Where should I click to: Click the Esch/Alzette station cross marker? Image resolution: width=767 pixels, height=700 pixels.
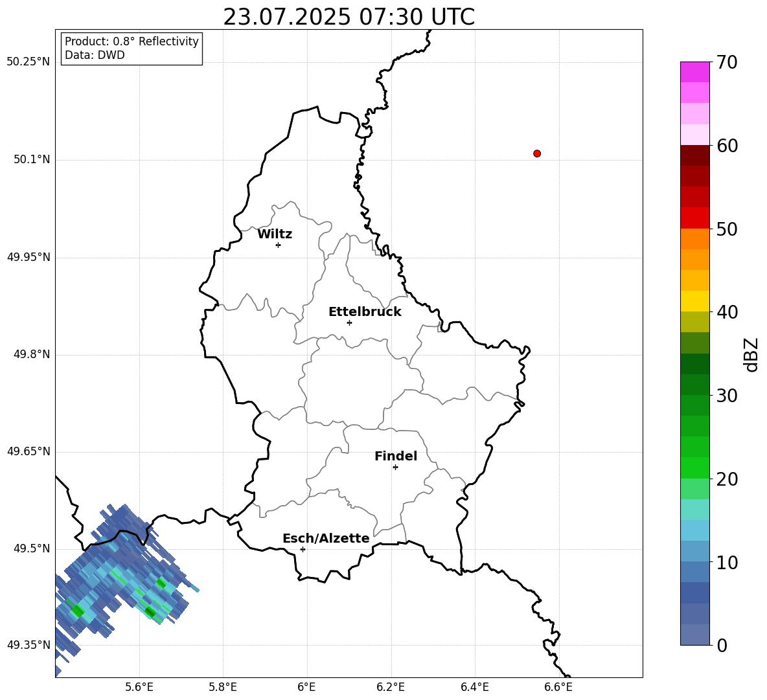(303, 549)
